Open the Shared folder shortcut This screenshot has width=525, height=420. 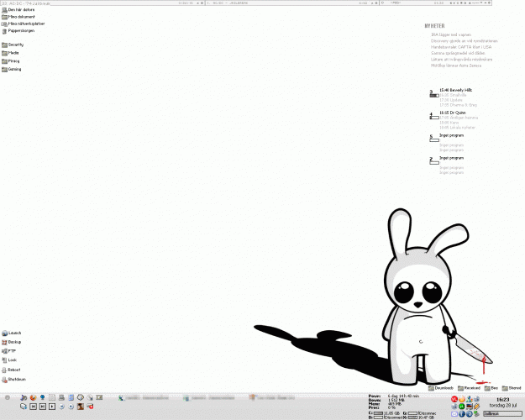click(x=511, y=388)
